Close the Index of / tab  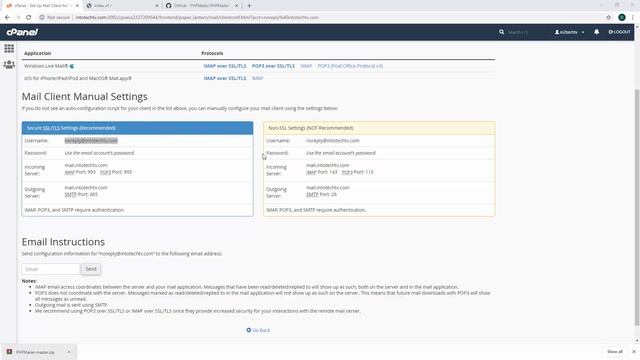pos(157,6)
